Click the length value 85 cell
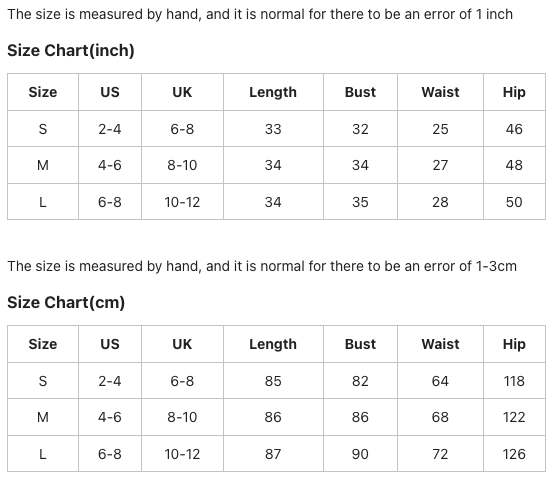The image size is (553, 481). point(273,381)
